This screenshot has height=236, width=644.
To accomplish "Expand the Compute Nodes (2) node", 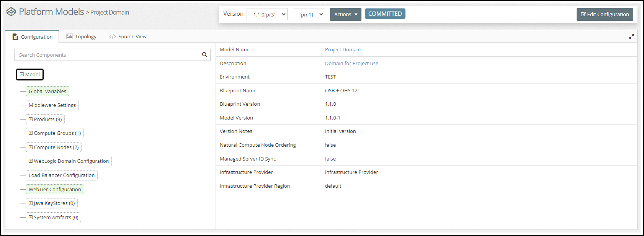I will (x=31, y=147).
